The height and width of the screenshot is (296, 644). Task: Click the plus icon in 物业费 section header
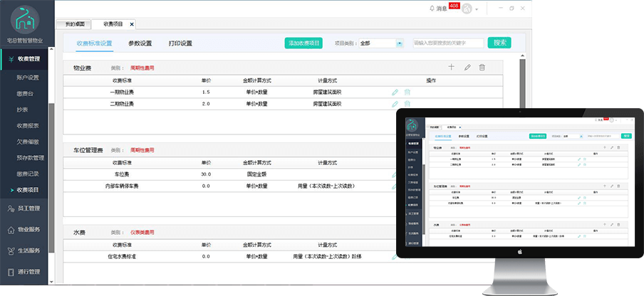tap(451, 68)
